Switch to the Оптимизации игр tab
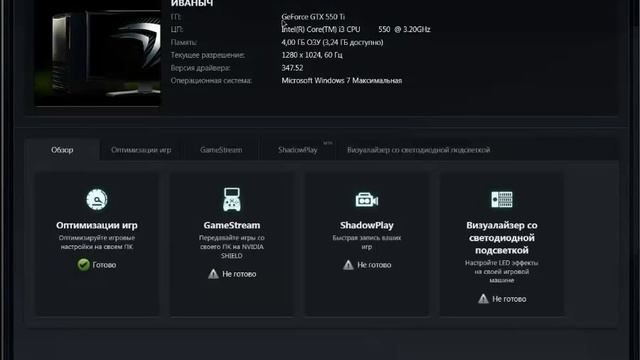This screenshot has height=360, width=640. pyautogui.click(x=141, y=150)
